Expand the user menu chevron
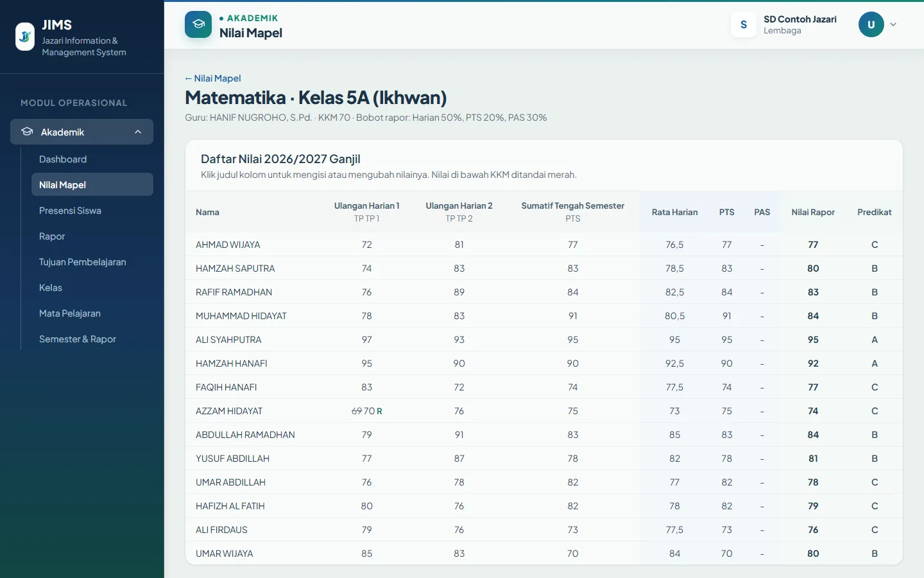The image size is (924, 578). click(x=893, y=24)
